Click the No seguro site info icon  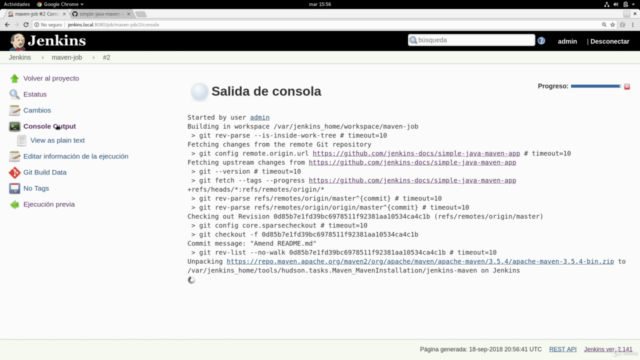coord(36,25)
